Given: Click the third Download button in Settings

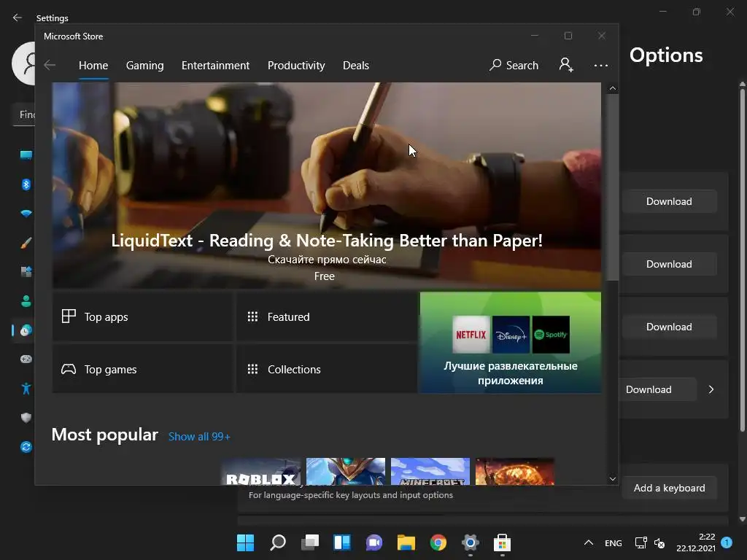Looking at the screenshot, I should pos(669,327).
